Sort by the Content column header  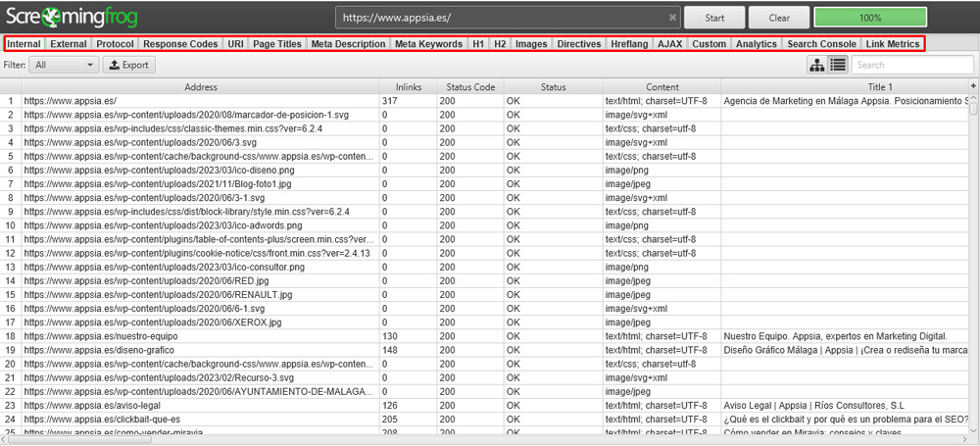[661, 87]
